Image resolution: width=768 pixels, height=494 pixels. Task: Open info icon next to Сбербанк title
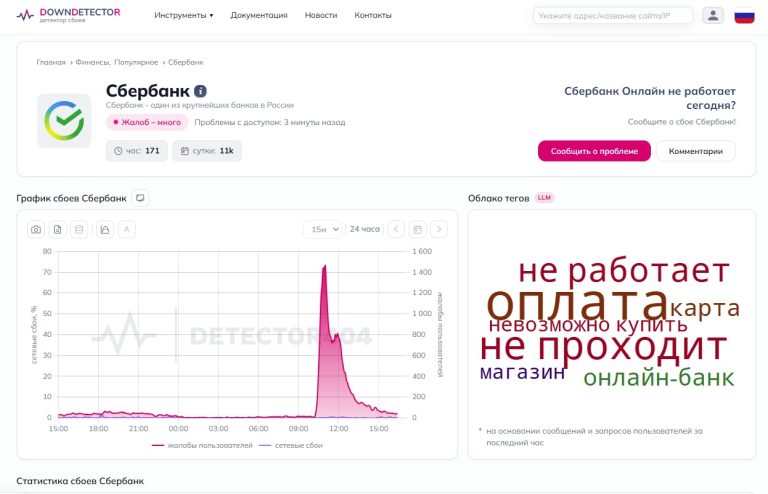200,91
